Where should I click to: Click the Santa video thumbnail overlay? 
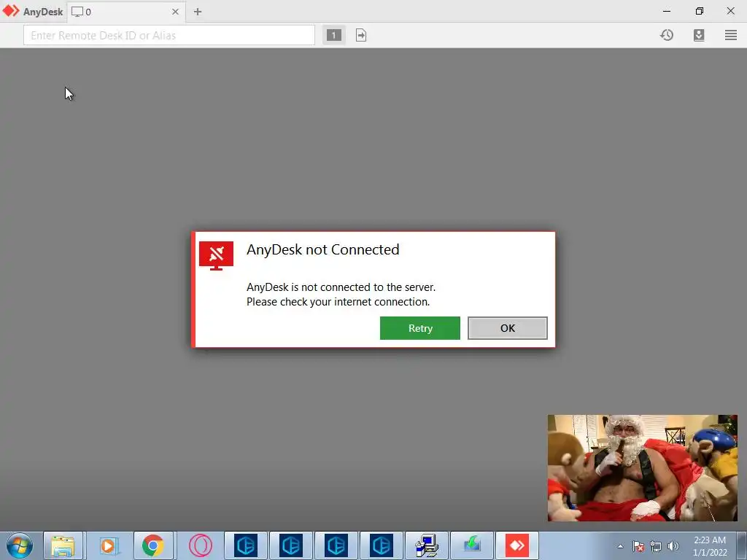coord(642,468)
